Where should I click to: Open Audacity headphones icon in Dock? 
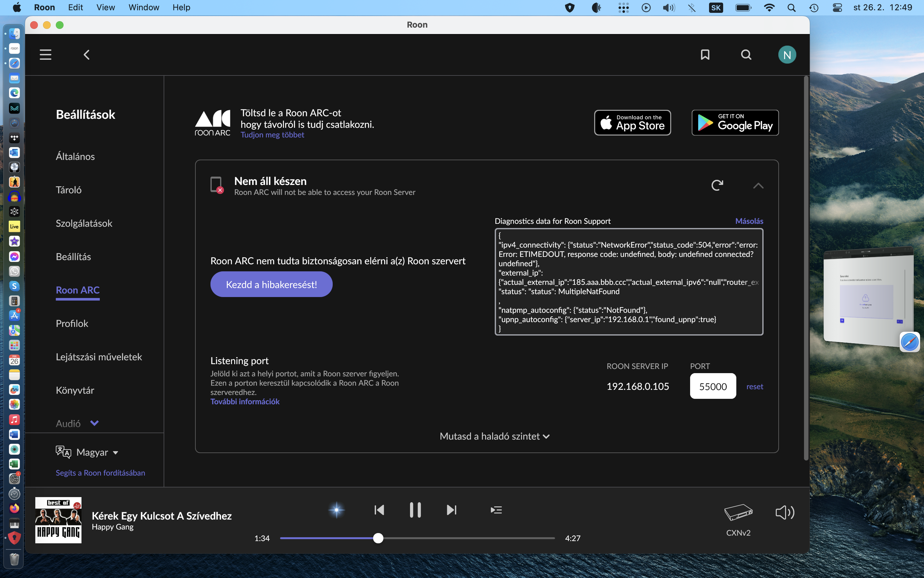click(14, 197)
